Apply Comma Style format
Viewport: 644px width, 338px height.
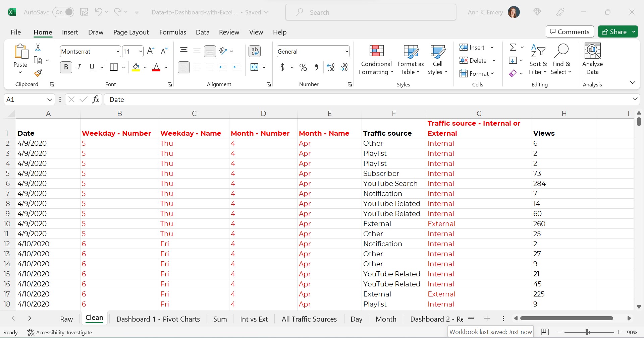316,67
